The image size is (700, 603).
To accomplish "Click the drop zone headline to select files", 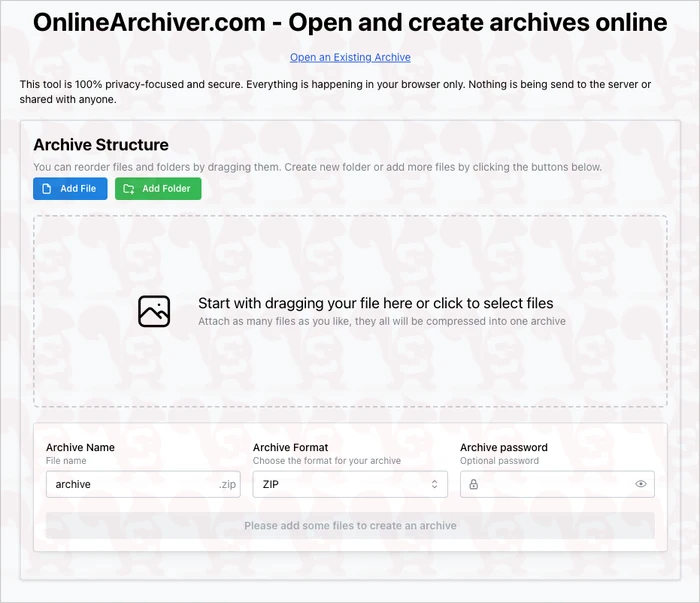I will (375, 303).
